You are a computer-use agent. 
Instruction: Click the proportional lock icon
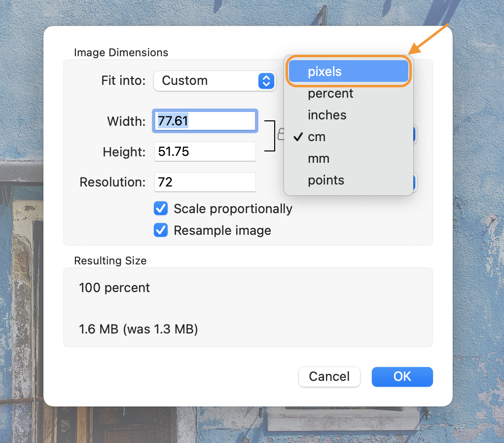pyautogui.click(x=281, y=134)
